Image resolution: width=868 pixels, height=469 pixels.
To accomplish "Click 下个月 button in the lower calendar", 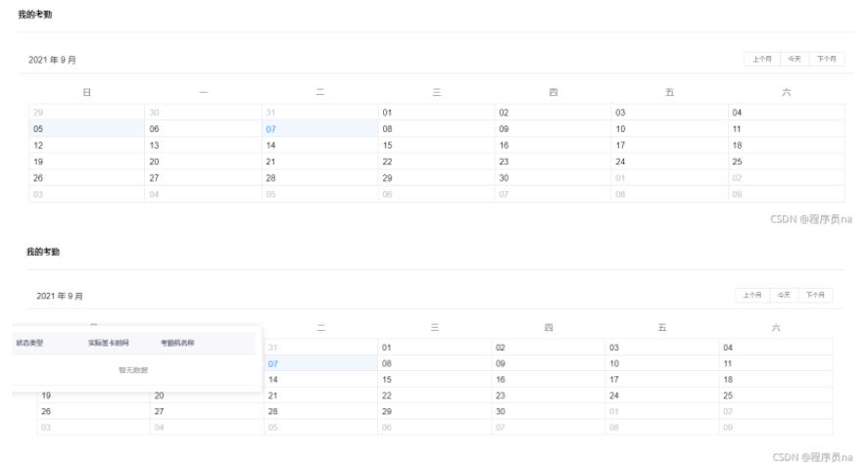I will [815, 295].
